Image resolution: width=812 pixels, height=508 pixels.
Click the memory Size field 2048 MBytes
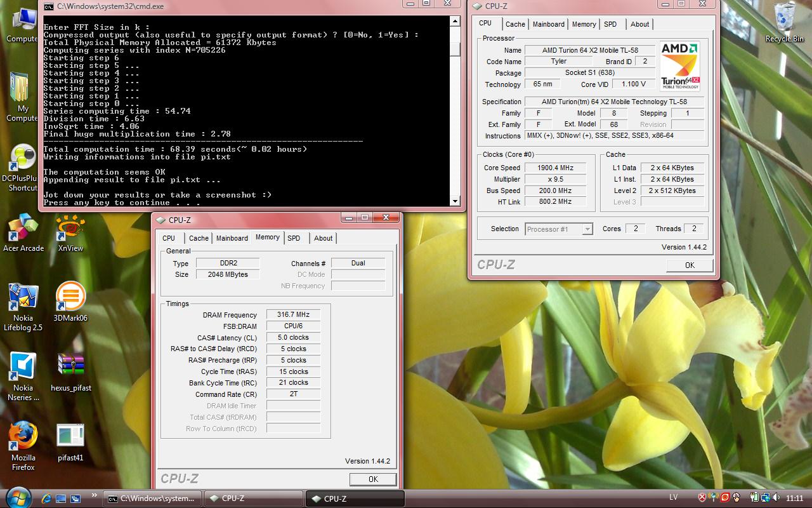click(227, 274)
